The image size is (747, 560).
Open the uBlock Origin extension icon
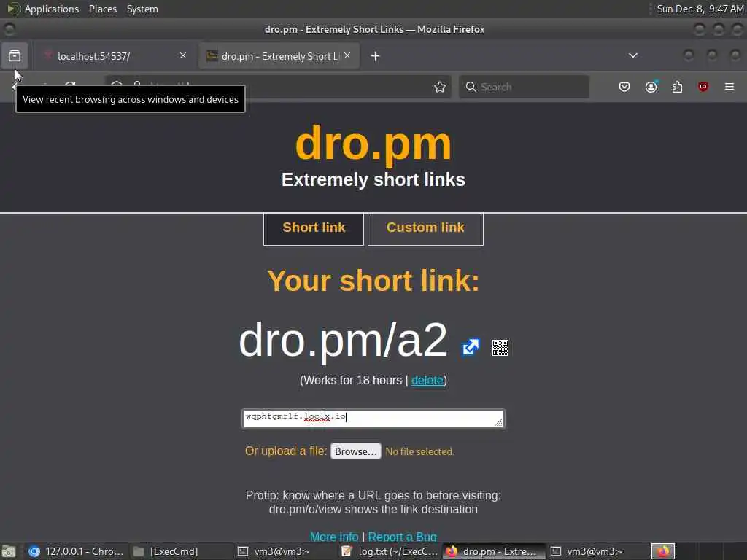click(x=703, y=87)
